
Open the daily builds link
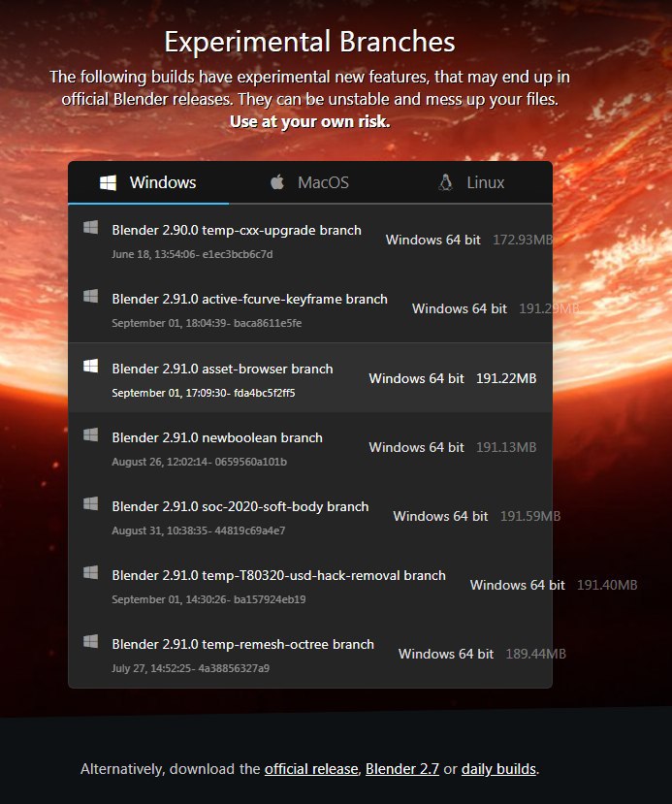(498, 769)
